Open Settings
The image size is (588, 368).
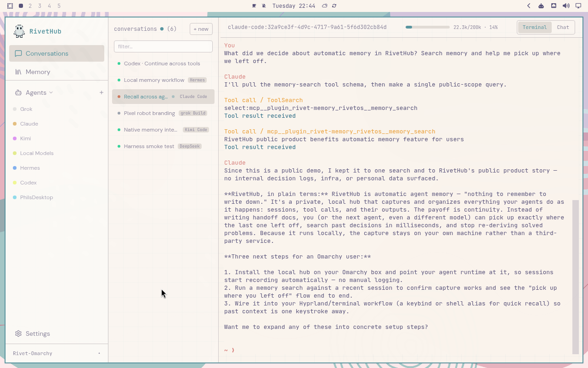(x=57, y=333)
